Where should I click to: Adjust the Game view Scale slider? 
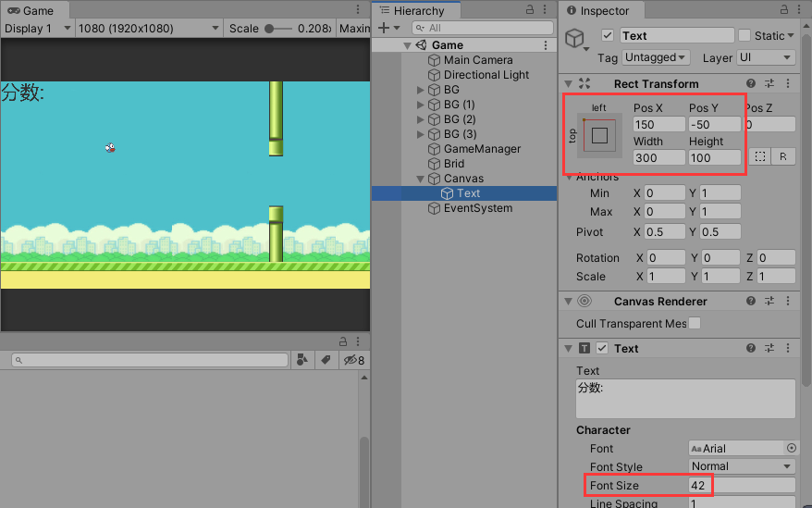278,29
